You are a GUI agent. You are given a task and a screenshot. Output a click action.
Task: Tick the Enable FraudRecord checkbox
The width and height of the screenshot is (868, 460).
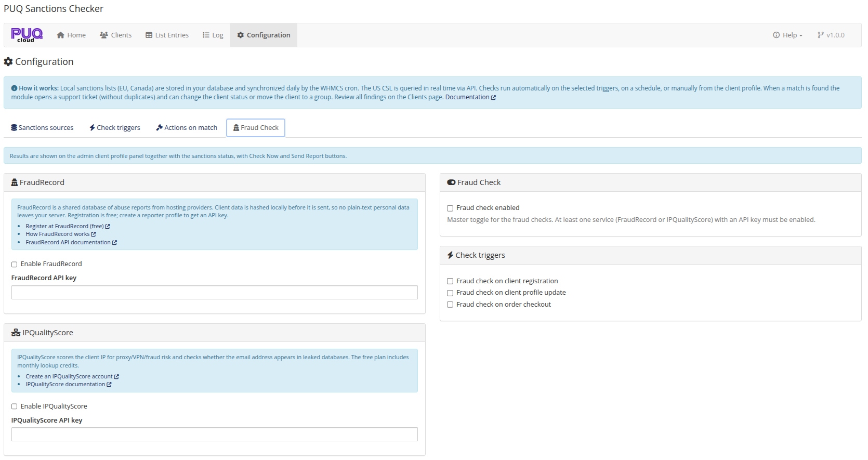click(15, 264)
